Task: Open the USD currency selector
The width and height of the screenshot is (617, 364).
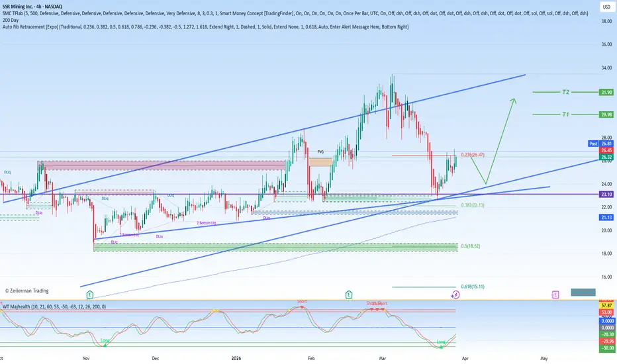Action: pyautogui.click(x=606, y=7)
